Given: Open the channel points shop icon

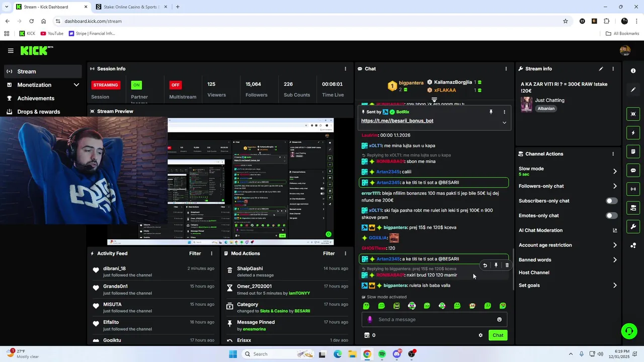Looking at the screenshot, I should 367,335.
